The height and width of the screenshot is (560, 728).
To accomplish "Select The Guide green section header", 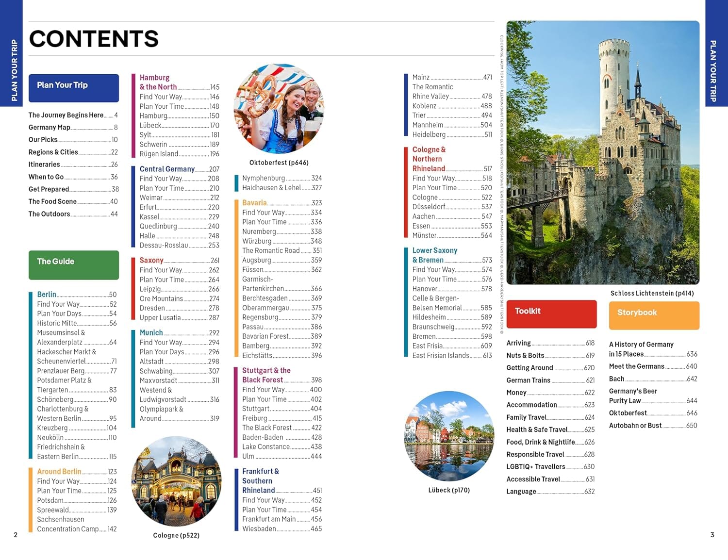I will 73,264.
